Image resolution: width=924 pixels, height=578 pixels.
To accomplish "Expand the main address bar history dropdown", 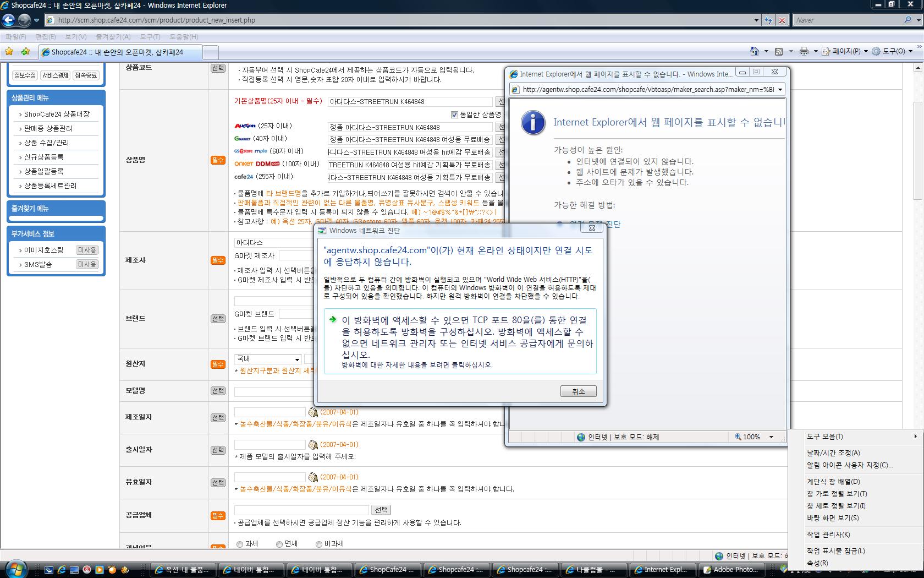I will (756, 20).
